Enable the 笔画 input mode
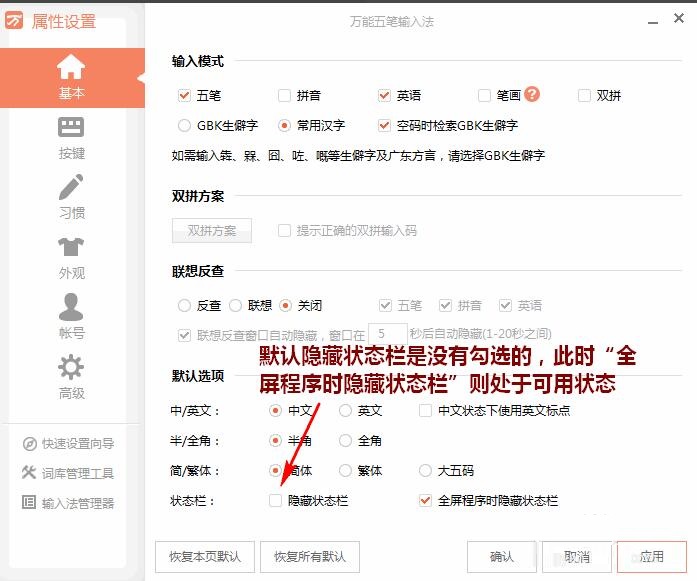697x581 pixels. [484, 95]
